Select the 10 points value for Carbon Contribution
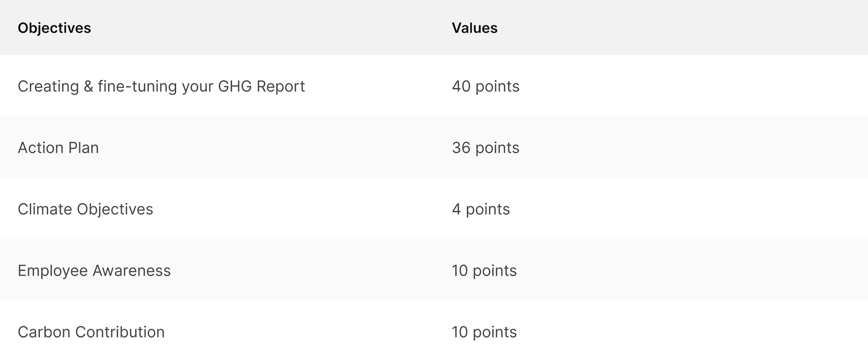 (484, 332)
